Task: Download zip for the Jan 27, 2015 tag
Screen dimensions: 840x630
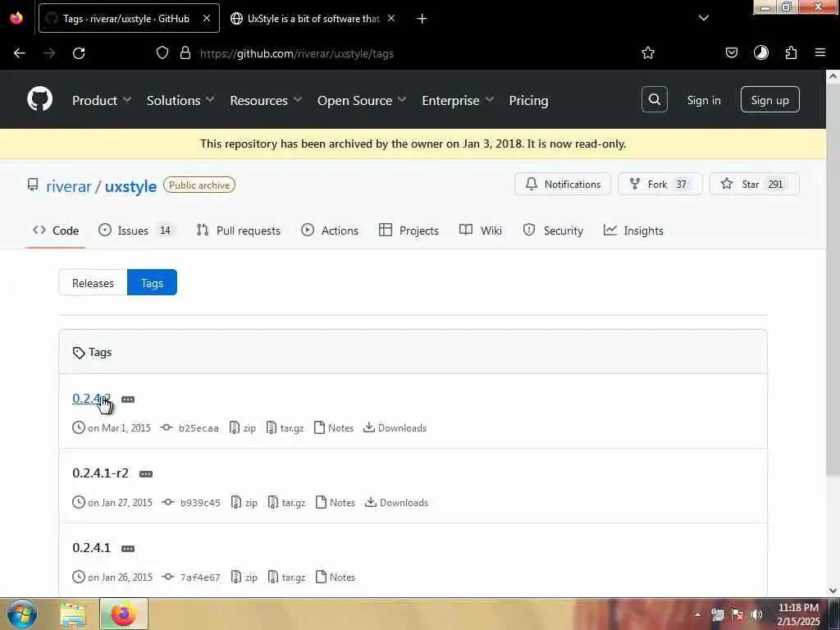Action: [x=244, y=502]
